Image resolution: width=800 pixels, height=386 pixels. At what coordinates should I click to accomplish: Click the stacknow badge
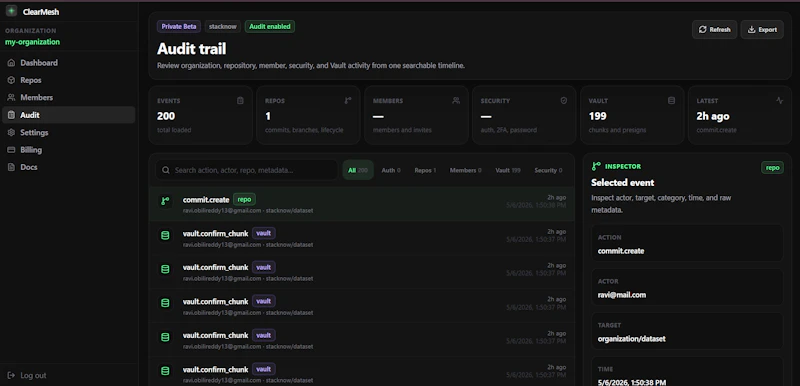pos(223,27)
